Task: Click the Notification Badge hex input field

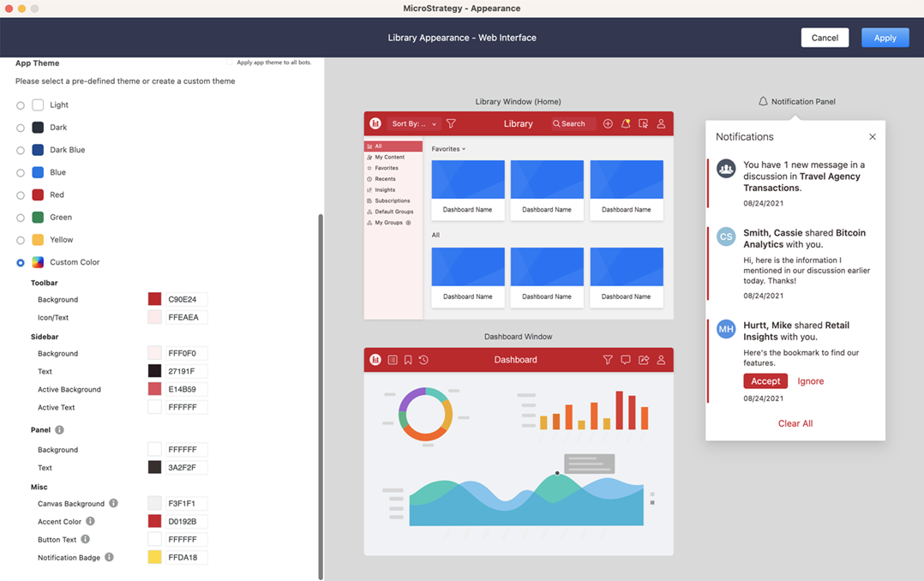Action: coord(187,557)
